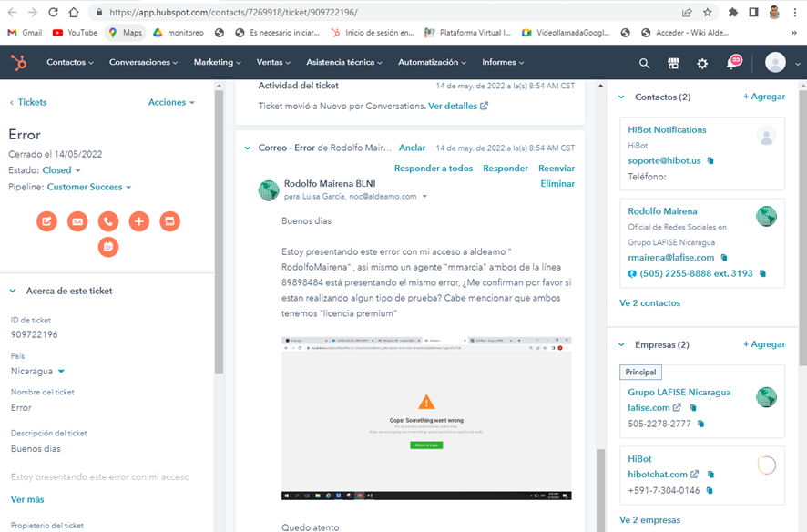Image resolution: width=807 pixels, height=532 pixels.
Task: Collapse the Empresas (2) section
Action: point(621,344)
